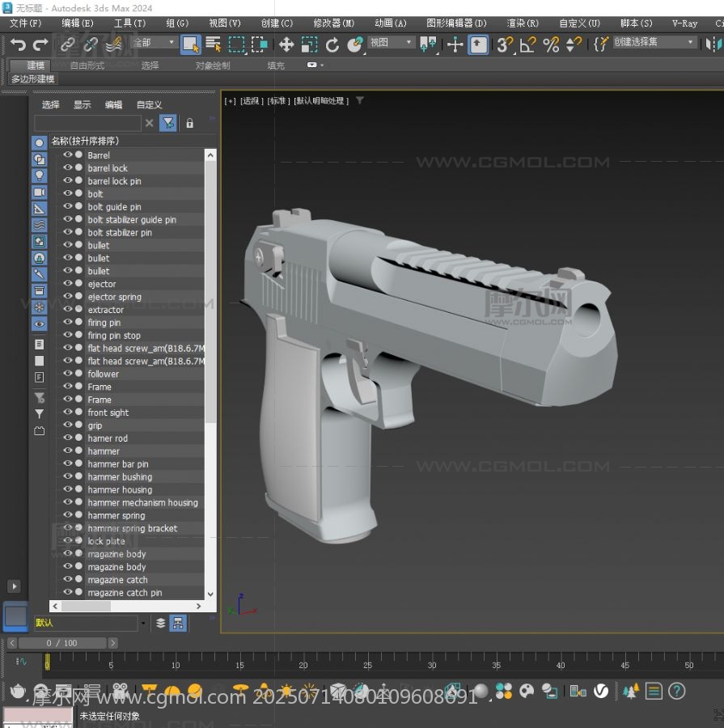
Task: Open the 动画(A) menu
Action: pyautogui.click(x=391, y=23)
